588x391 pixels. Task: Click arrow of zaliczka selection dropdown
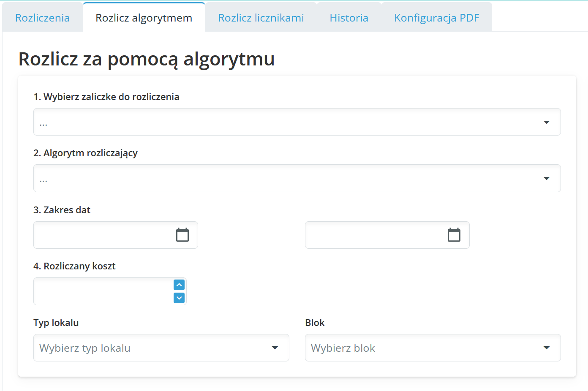click(x=546, y=122)
